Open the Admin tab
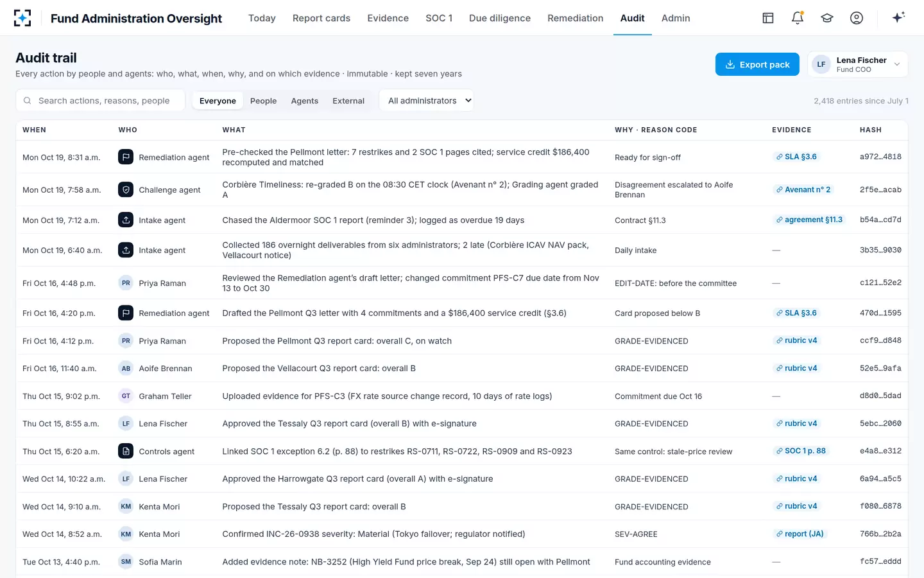Viewport: 924px width, 578px height. [676, 18]
